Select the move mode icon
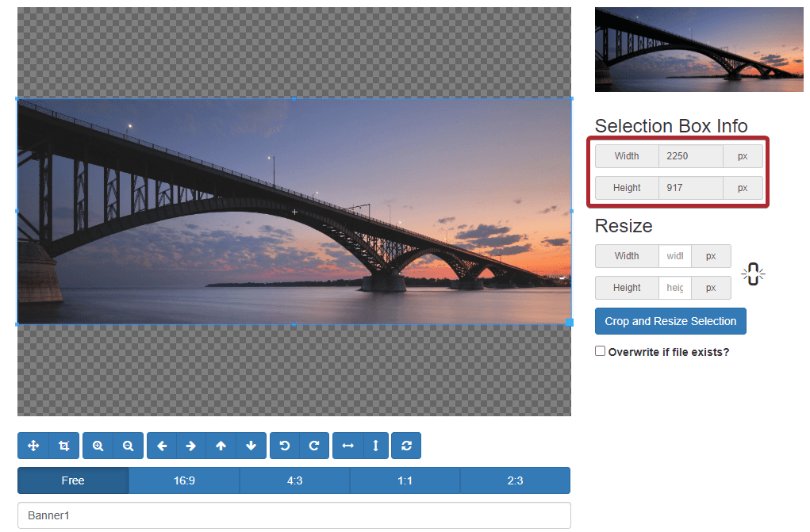This screenshot has height=532, width=810. (33, 446)
